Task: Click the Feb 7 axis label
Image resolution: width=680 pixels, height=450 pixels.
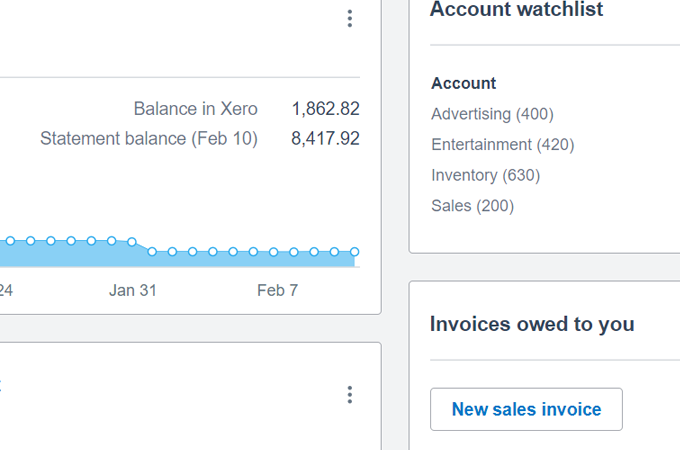Action: pos(277,291)
